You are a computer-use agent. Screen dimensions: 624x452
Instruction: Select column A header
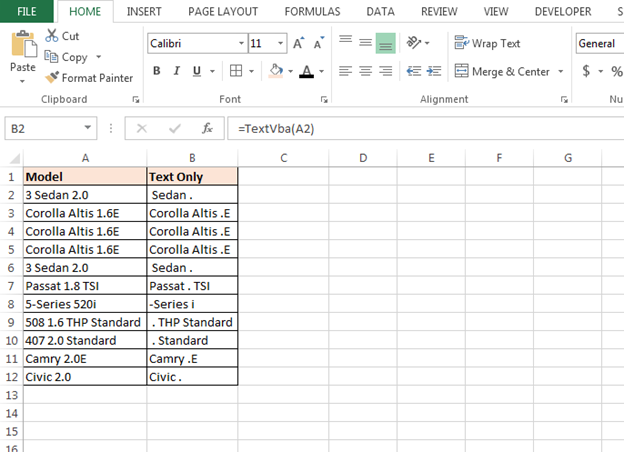[x=85, y=158]
